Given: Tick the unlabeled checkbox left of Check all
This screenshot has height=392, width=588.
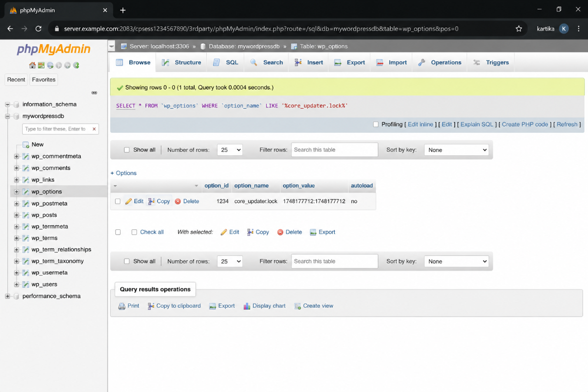Looking at the screenshot, I should pyautogui.click(x=118, y=232).
